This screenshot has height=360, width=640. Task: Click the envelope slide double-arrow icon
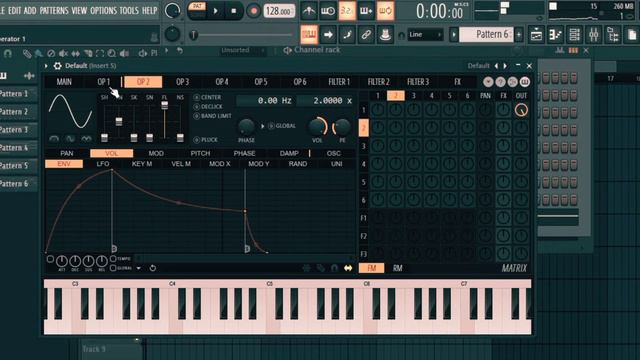[348, 268]
